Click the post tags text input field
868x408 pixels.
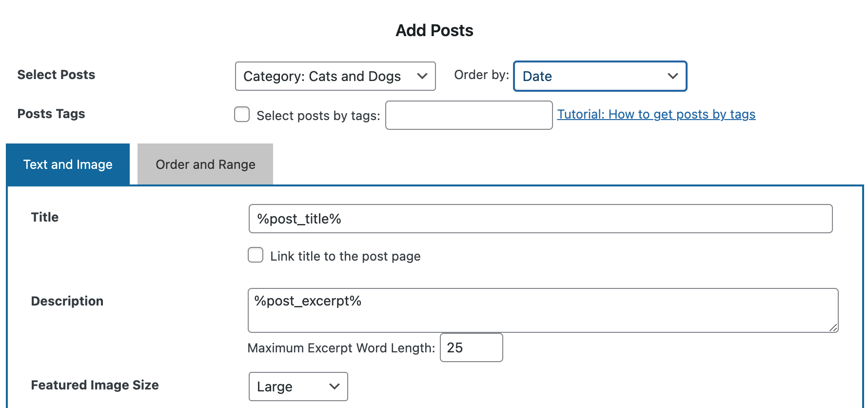[x=469, y=115]
